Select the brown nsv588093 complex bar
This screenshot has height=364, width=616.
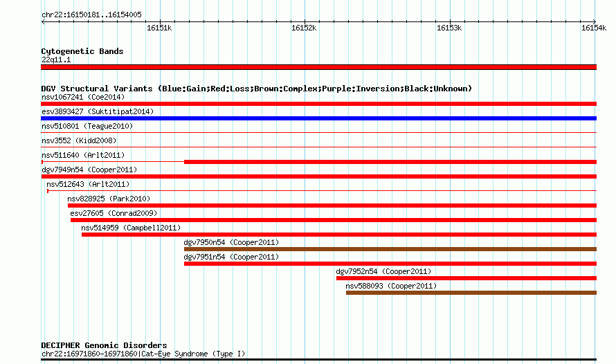(471, 293)
